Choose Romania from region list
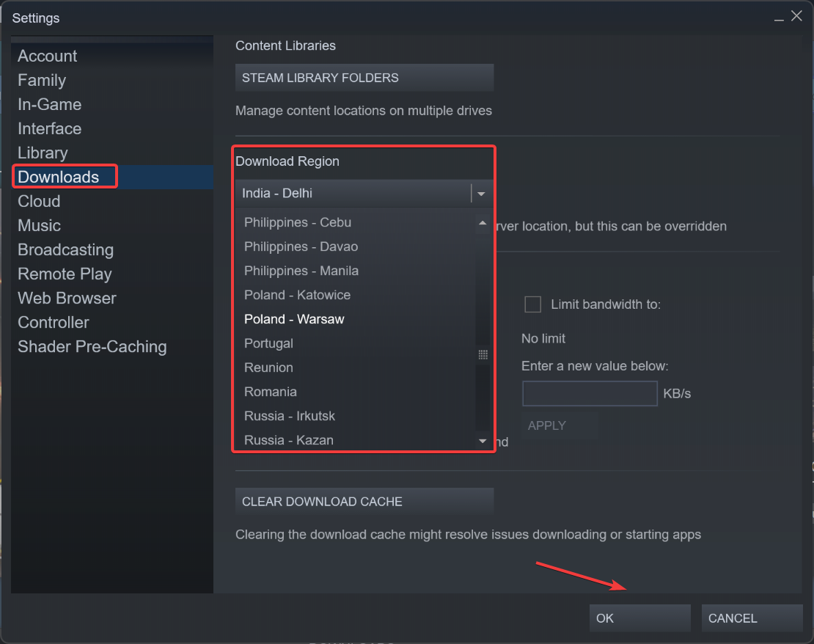The width and height of the screenshot is (814, 644). [x=356, y=392]
